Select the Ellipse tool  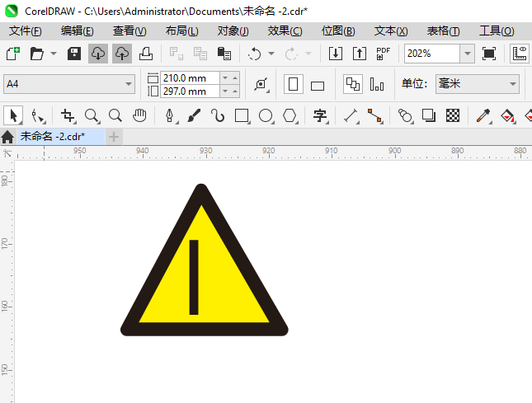click(x=266, y=115)
